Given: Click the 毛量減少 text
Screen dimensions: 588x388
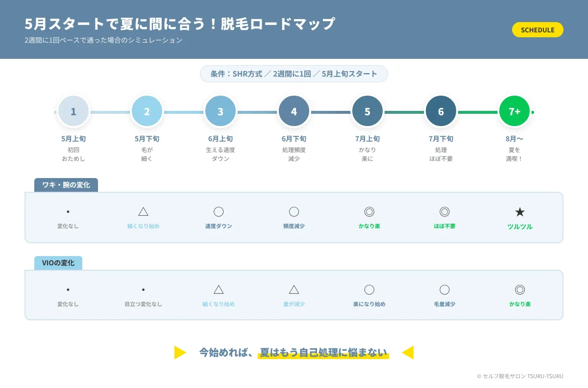Looking at the screenshot, I should click(x=444, y=304).
